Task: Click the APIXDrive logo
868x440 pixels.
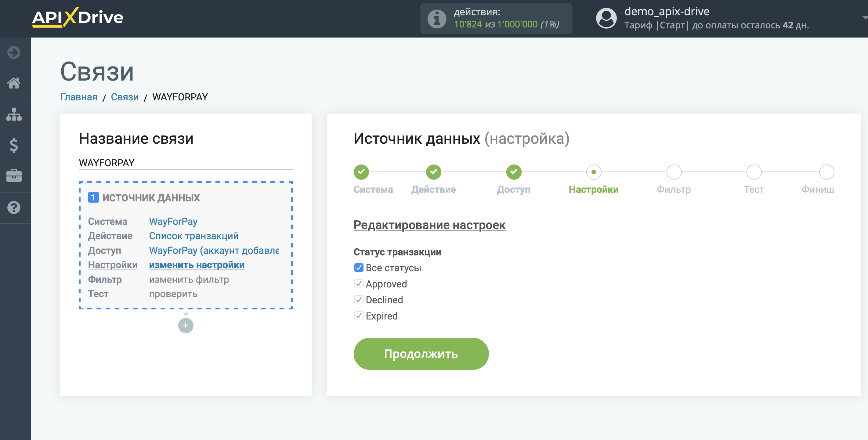Action: (78, 17)
